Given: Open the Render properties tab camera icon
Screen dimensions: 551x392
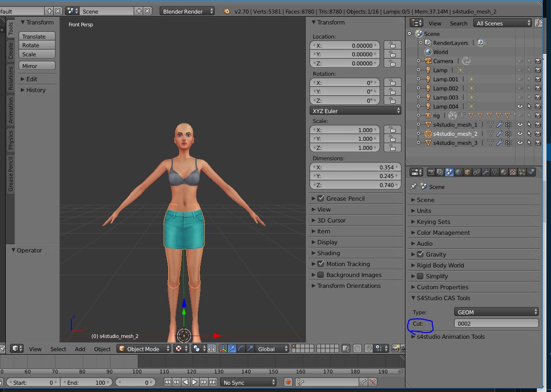Looking at the screenshot, I should (x=431, y=172).
